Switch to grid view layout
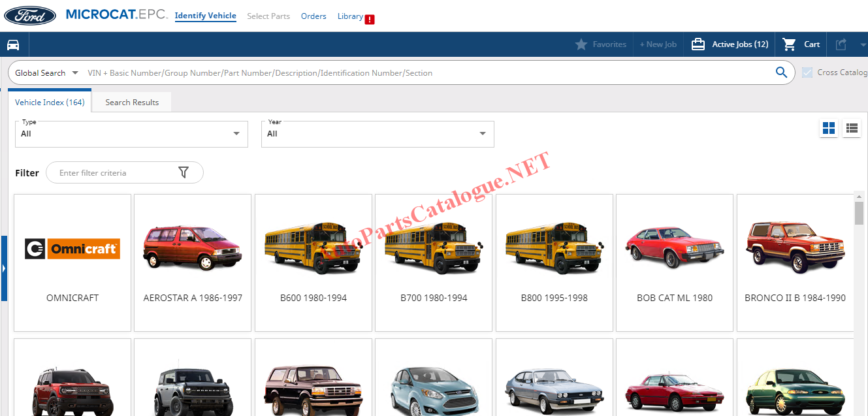The width and height of the screenshot is (868, 416). pyautogui.click(x=829, y=129)
